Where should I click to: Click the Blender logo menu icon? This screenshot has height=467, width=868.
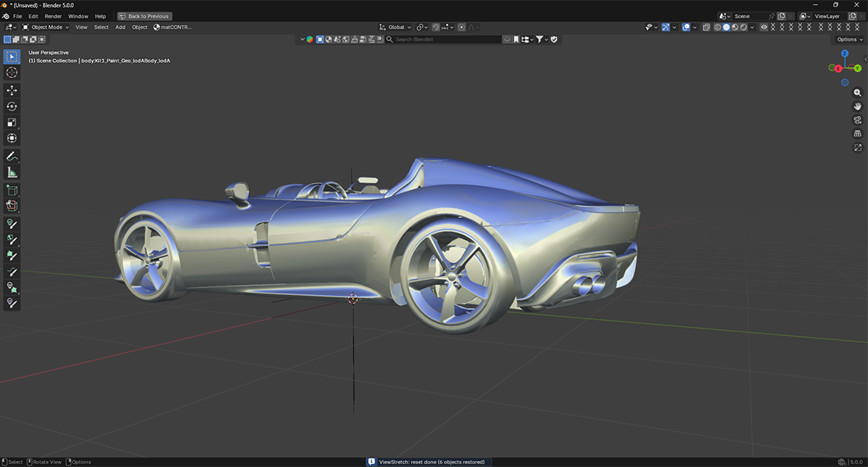click(x=5, y=16)
